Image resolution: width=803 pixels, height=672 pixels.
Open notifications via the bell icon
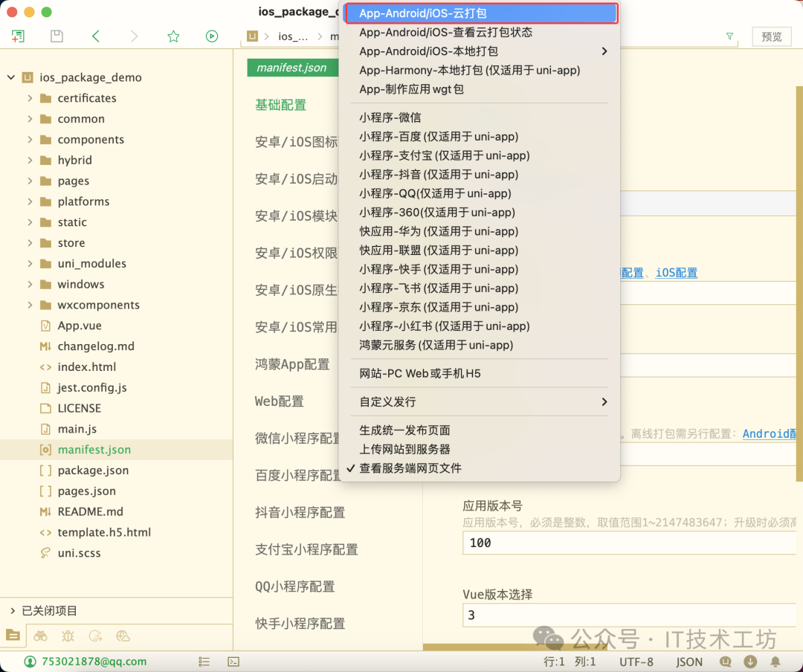tap(775, 662)
